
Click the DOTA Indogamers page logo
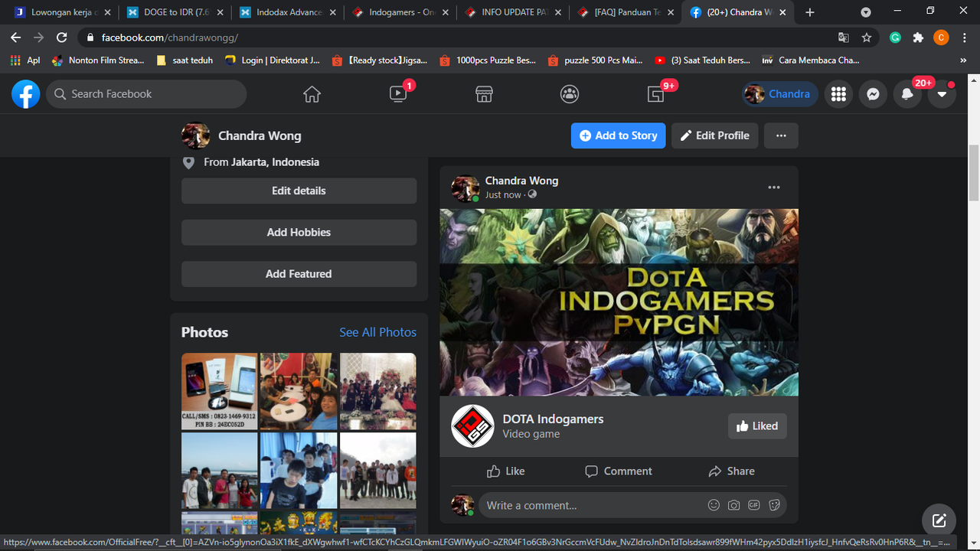tap(472, 426)
